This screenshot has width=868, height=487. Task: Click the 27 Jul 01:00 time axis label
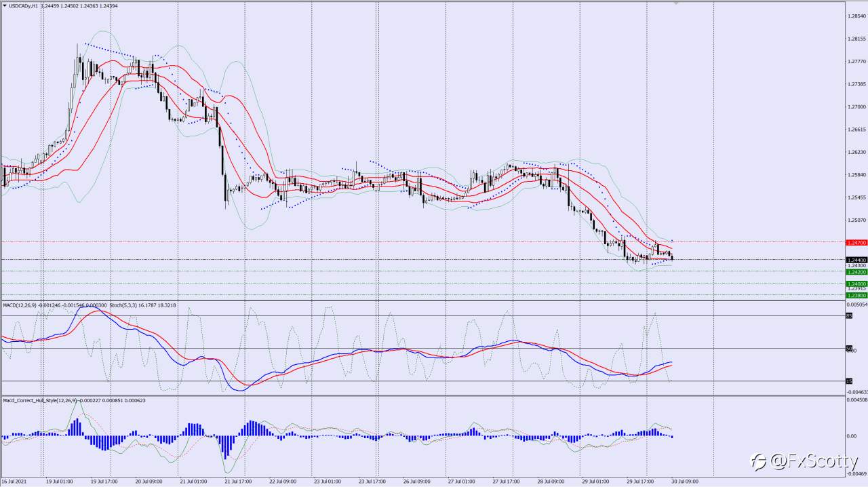point(462,482)
